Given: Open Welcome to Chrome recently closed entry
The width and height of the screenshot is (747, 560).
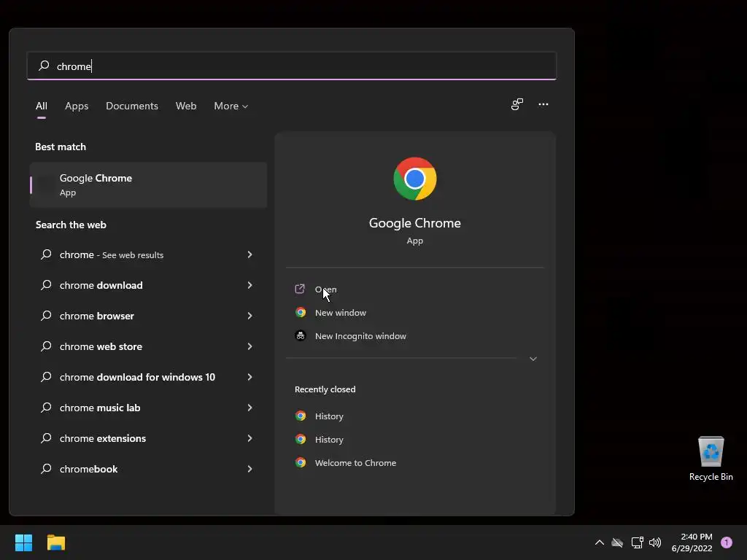Looking at the screenshot, I should click(x=355, y=463).
